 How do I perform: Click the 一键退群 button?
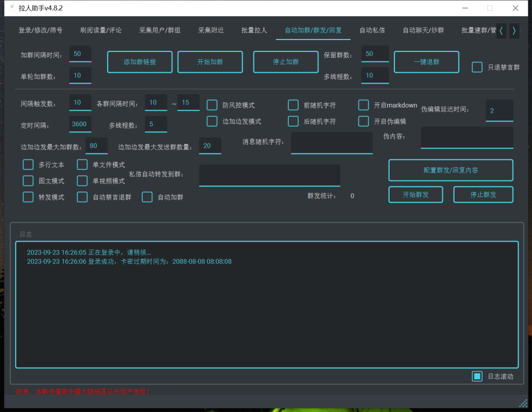click(x=427, y=62)
